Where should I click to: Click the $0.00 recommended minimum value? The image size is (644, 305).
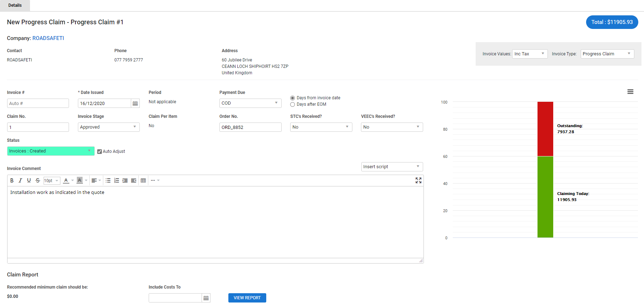[x=13, y=296]
